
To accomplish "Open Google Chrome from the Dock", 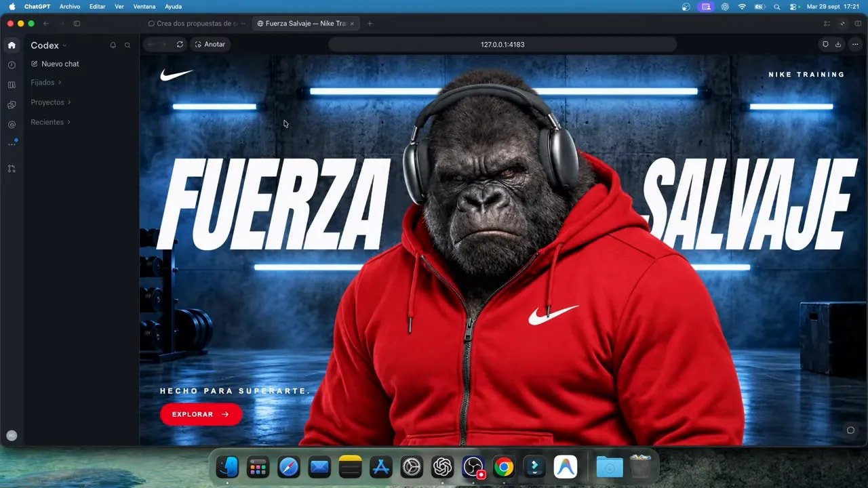I will pos(504,467).
